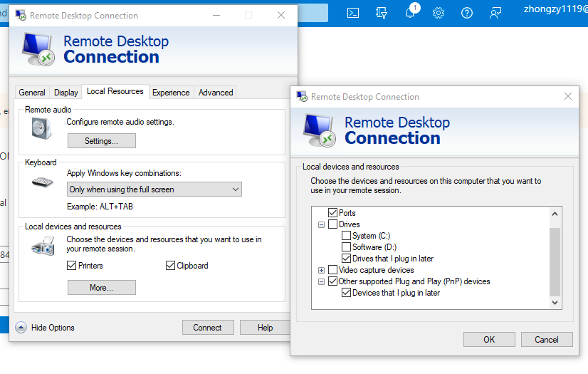This screenshot has width=588, height=374.
Task: Open account menu zhongzy1119
Action: pyautogui.click(x=556, y=9)
